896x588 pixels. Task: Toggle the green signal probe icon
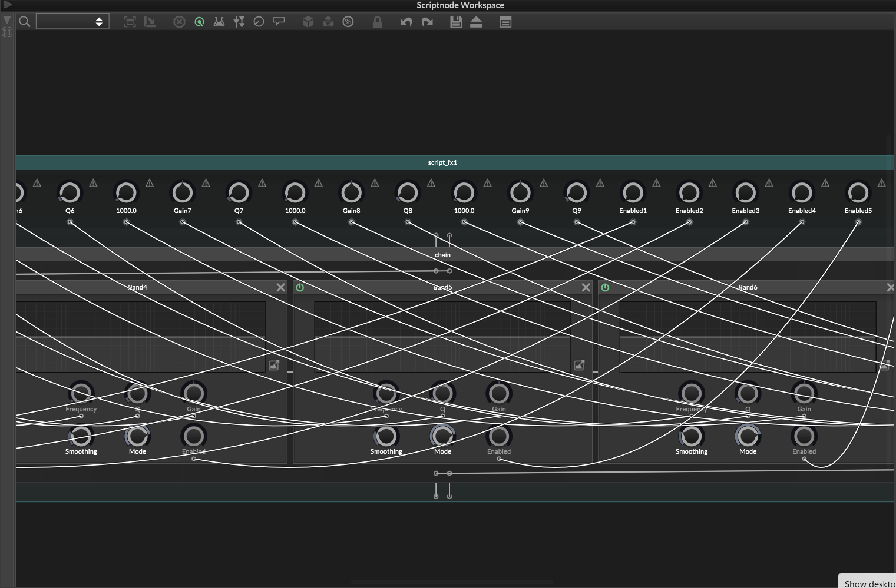pos(199,22)
